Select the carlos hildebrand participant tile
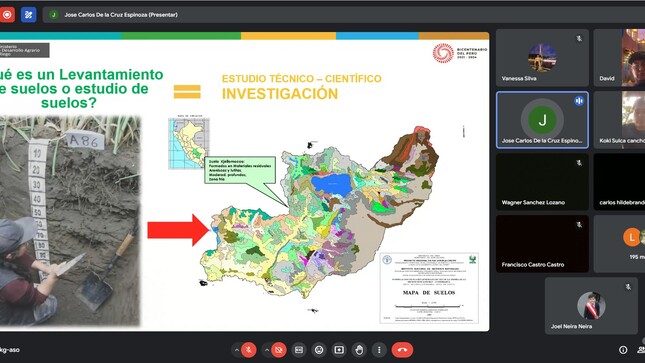Screen dimensions: 645x363 coord(619,182)
